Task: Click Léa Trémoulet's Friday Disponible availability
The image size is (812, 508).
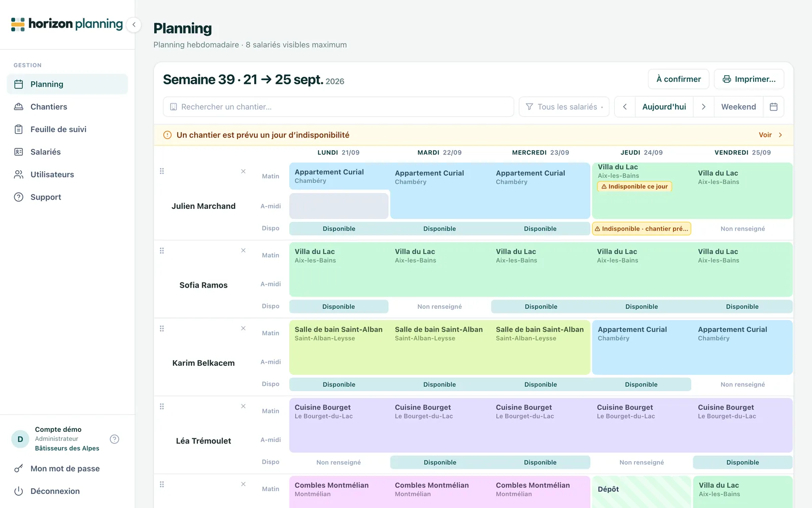Action: [742, 462]
